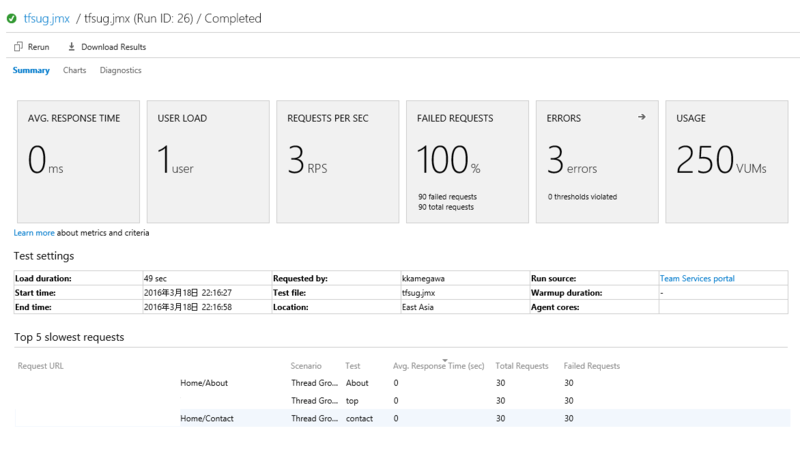The width and height of the screenshot is (800, 450).
Task: Open the Team Services portal link
Action: click(697, 278)
